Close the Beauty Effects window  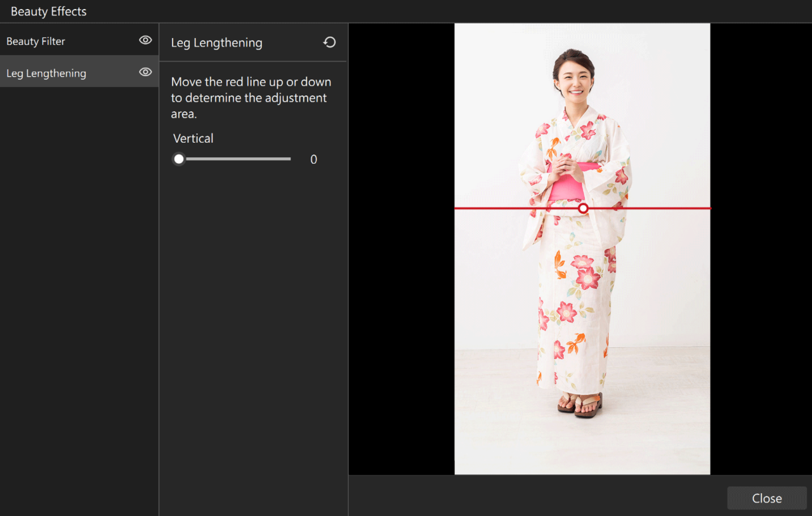click(x=766, y=498)
